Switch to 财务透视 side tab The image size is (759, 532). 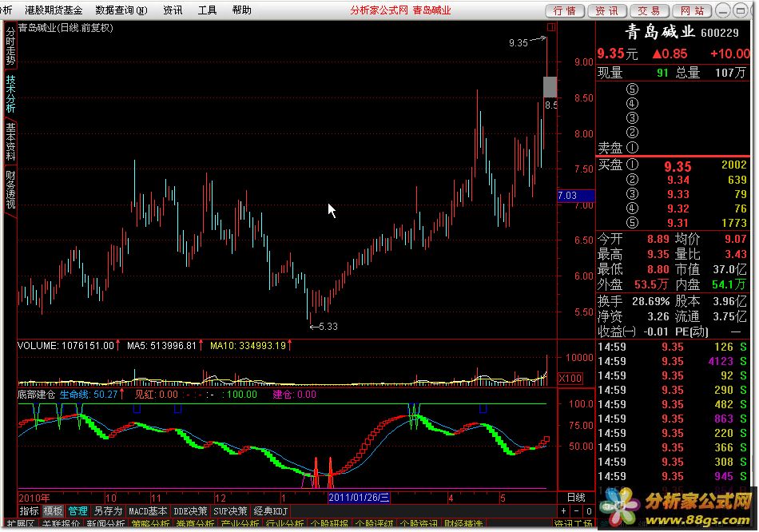coord(10,189)
